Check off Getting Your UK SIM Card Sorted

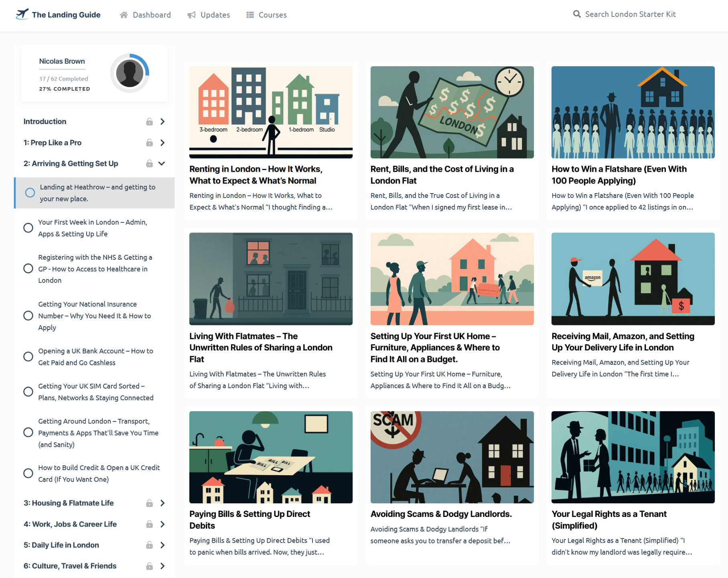(28, 392)
